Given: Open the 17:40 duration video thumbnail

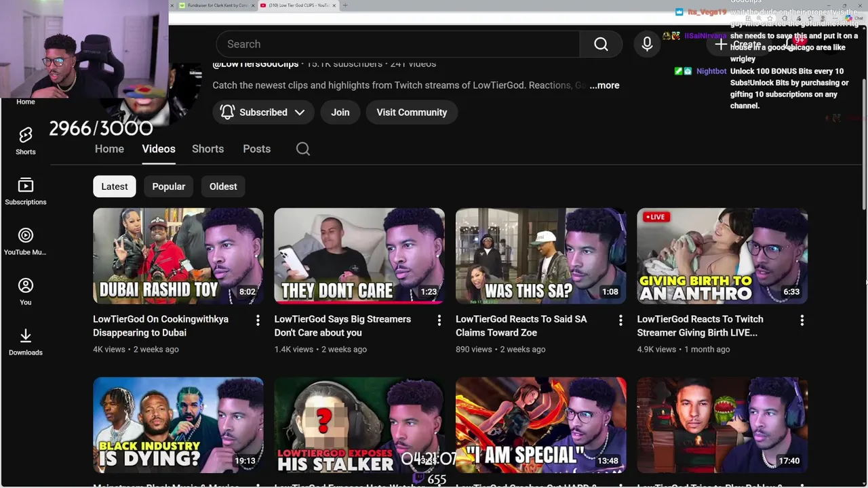Looking at the screenshot, I should coord(722,425).
